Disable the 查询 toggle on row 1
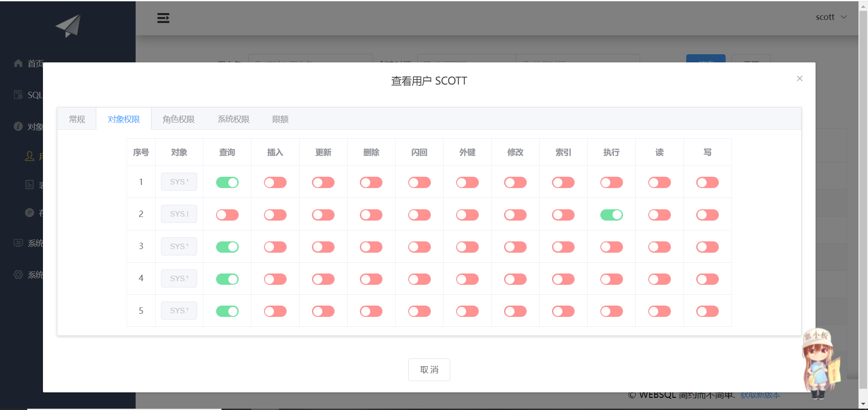 [227, 182]
